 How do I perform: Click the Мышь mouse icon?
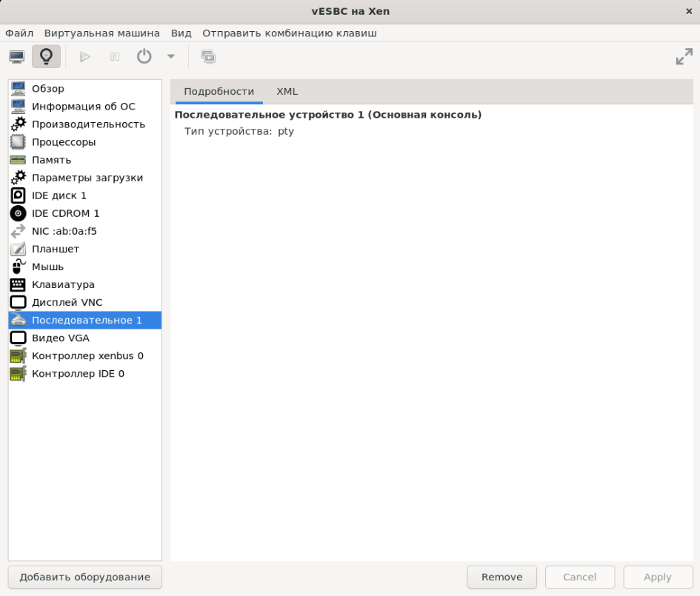[19, 267]
